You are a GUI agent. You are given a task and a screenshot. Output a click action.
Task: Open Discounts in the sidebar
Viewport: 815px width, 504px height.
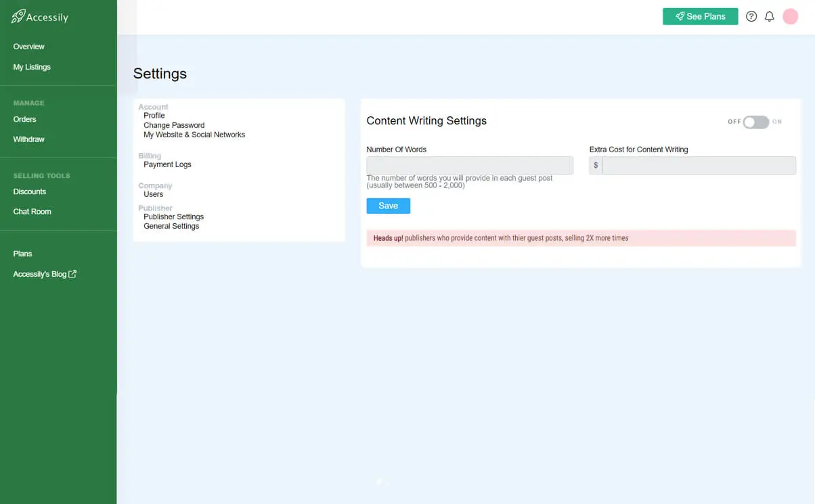(x=30, y=191)
